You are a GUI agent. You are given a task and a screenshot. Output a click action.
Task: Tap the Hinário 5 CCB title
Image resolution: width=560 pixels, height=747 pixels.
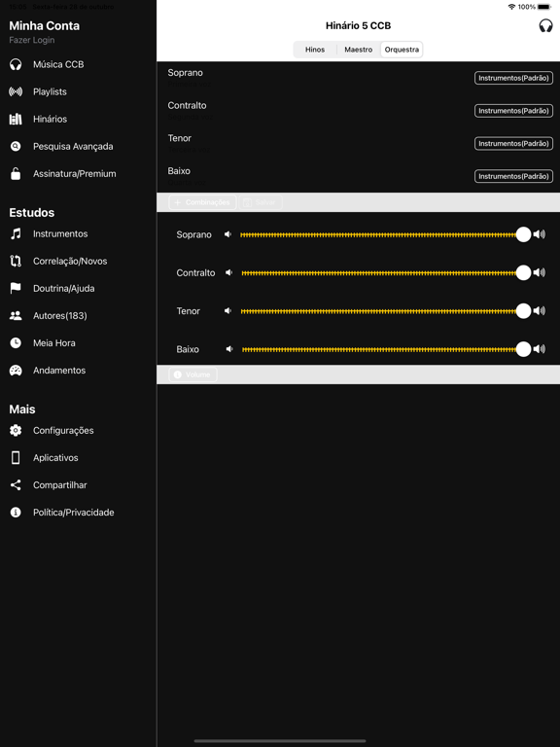coord(358,25)
